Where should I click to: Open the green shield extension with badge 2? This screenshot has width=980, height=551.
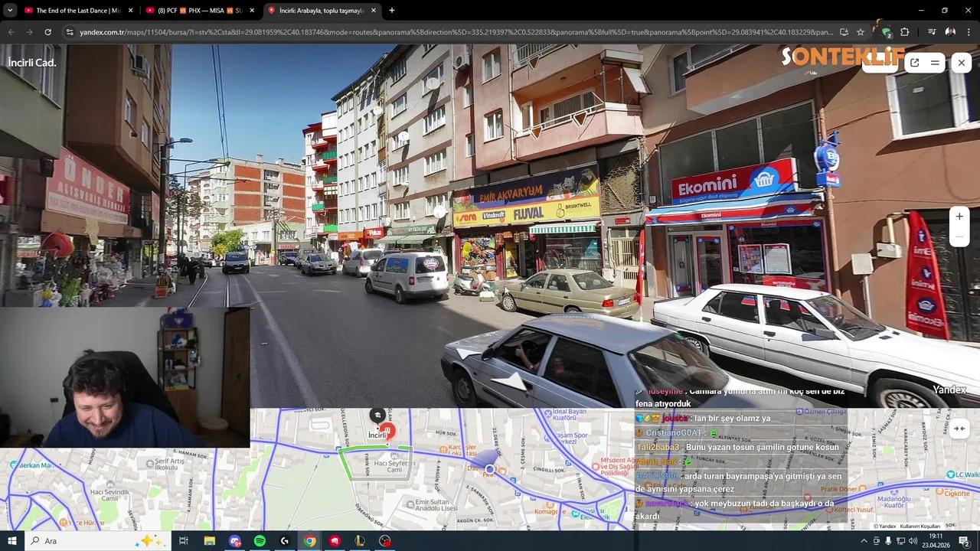(x=886, y=32)
